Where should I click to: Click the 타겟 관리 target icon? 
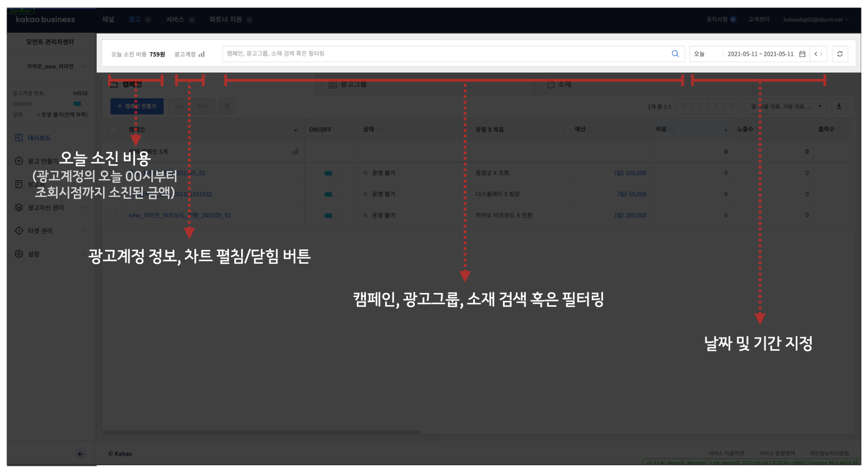(x=19, y=231)
